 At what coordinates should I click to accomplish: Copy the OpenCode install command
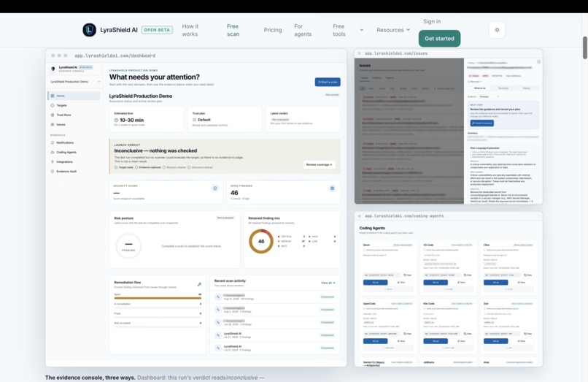click(x=407, y=334)
